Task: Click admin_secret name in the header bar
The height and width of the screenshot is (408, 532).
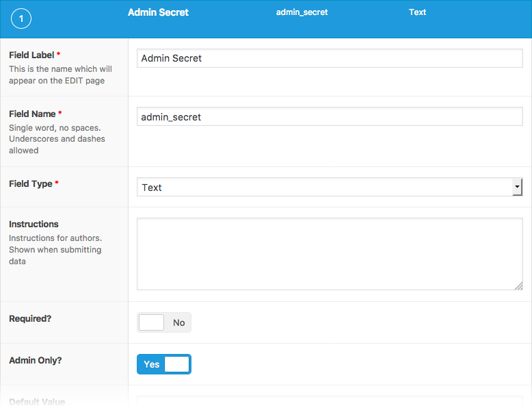Action: (x=302, y=12)
